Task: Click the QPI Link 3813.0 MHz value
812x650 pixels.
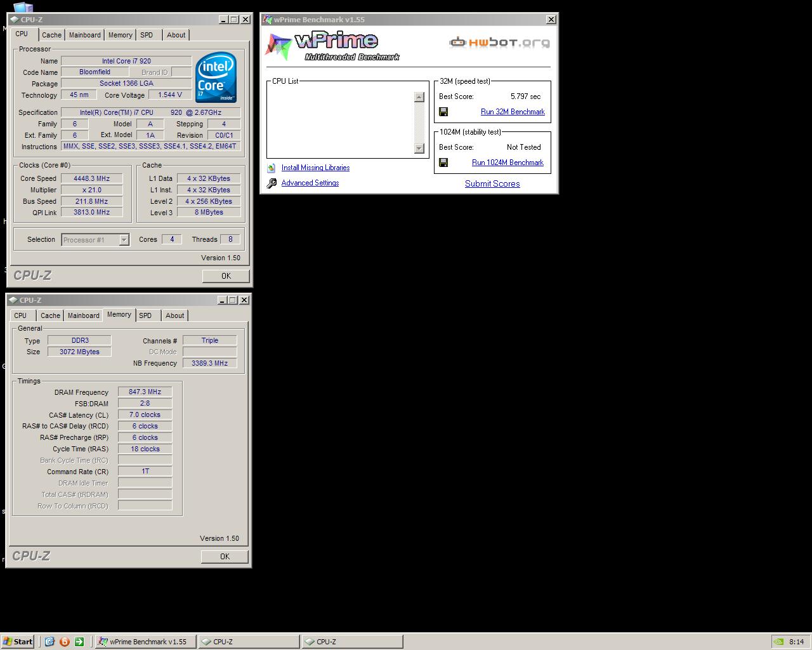Action: point(92,213)
